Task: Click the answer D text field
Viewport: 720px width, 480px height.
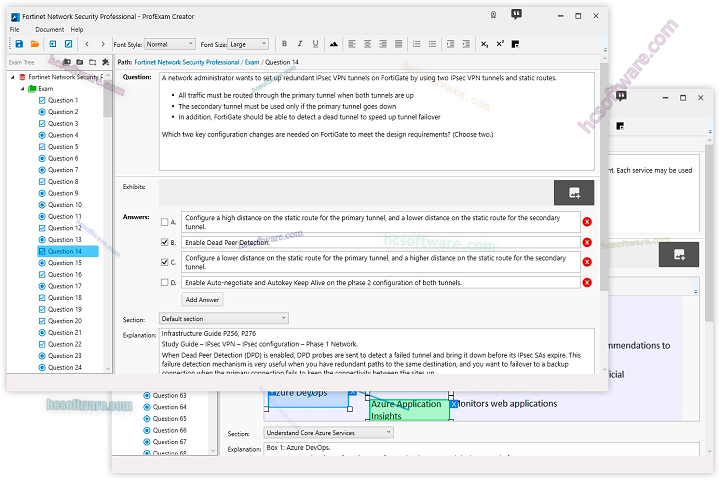Action: pos(381,282)
